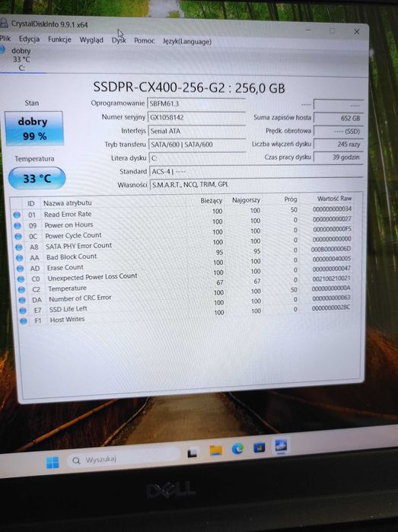Select the Number of CRC Error attribute name

click(80, 298)
